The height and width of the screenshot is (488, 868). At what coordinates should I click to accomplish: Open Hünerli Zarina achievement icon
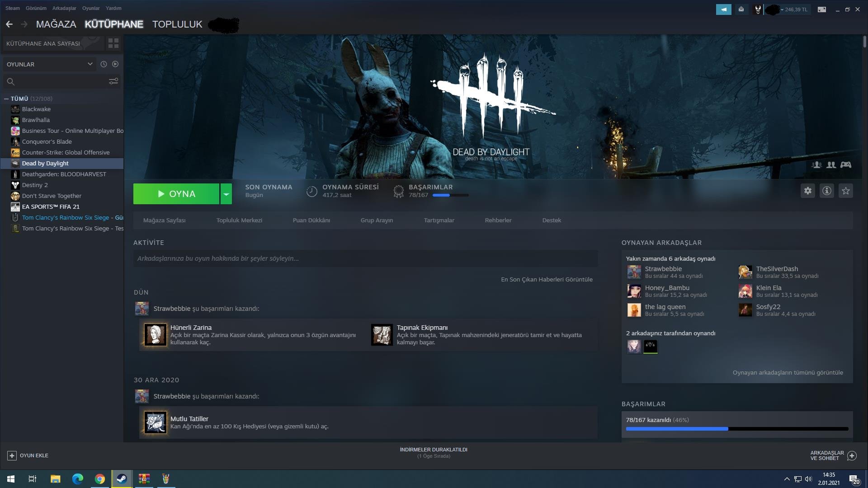pos(155,334)
